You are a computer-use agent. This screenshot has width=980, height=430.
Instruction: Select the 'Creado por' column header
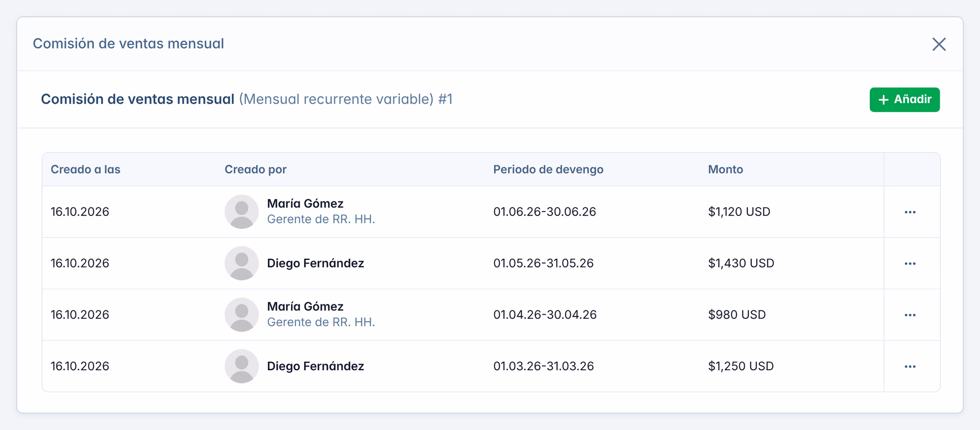point(256,170)
